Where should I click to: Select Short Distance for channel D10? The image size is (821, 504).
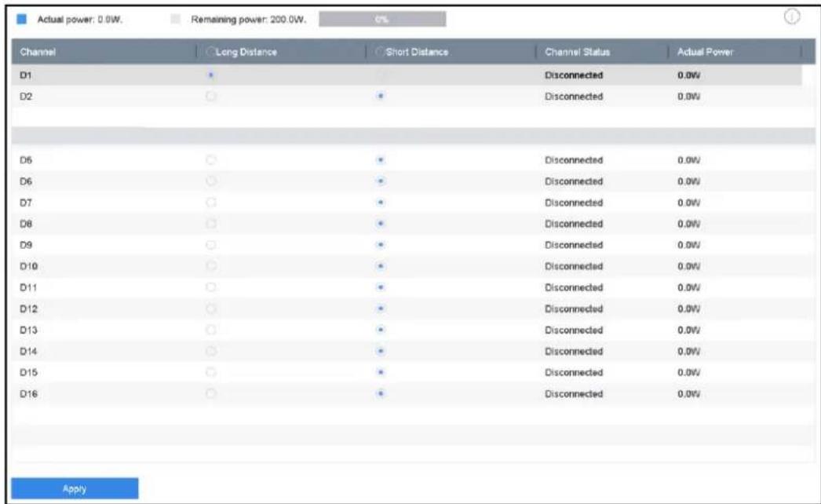pyautogui.click(x=381, y=266)
